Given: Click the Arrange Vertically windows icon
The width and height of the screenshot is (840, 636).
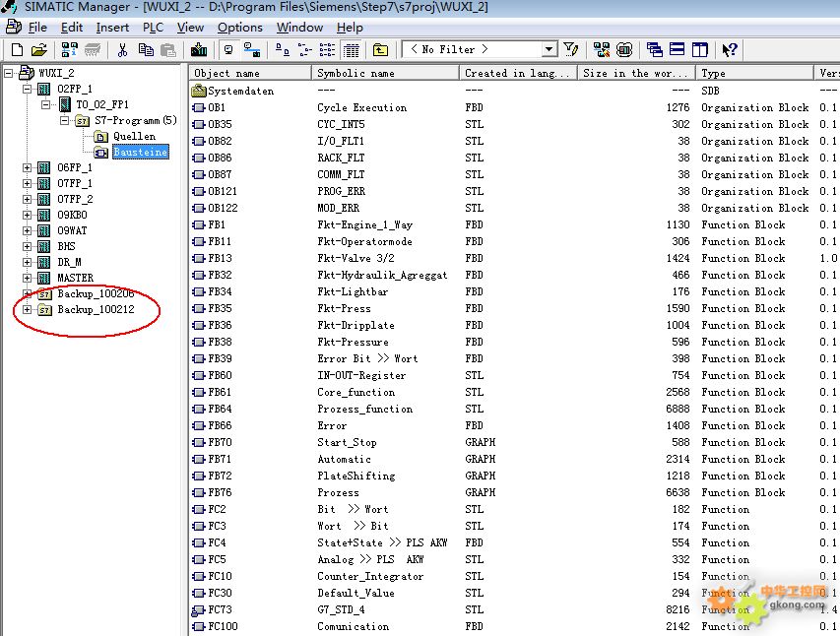Looking at the screenshot, I should [x=699, y=50].
